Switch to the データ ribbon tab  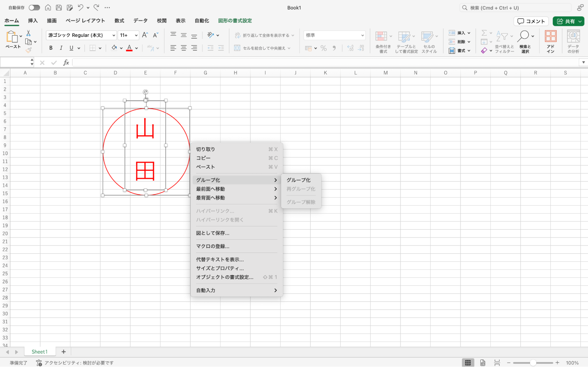[x=140, y=21]
